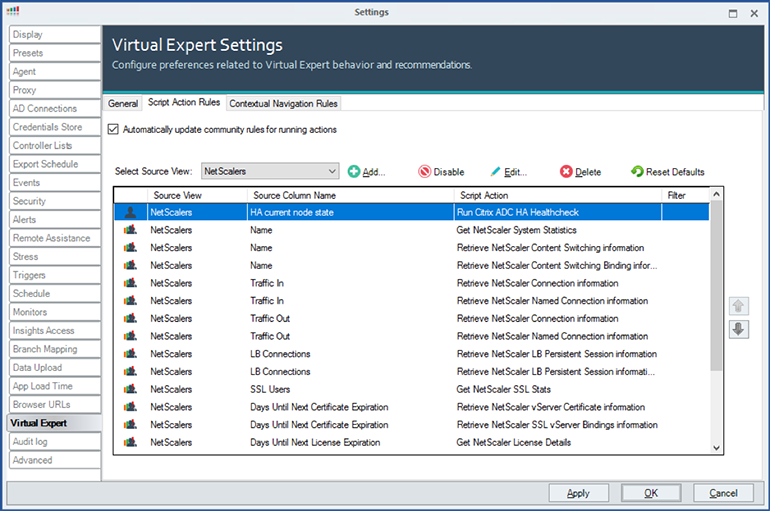Click the Cancel button
770x511 pixels.
pyautogui.click(x=723, y=493)
